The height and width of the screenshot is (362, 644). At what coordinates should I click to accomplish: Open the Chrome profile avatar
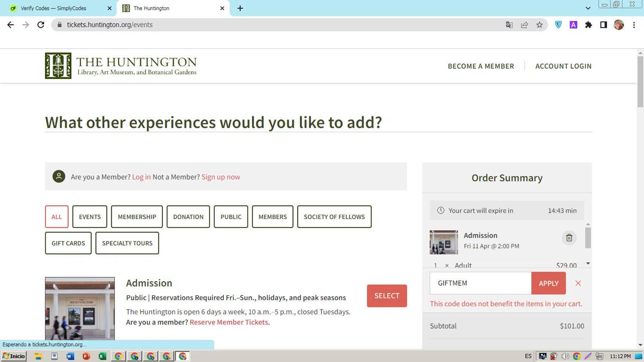point(619,25)
